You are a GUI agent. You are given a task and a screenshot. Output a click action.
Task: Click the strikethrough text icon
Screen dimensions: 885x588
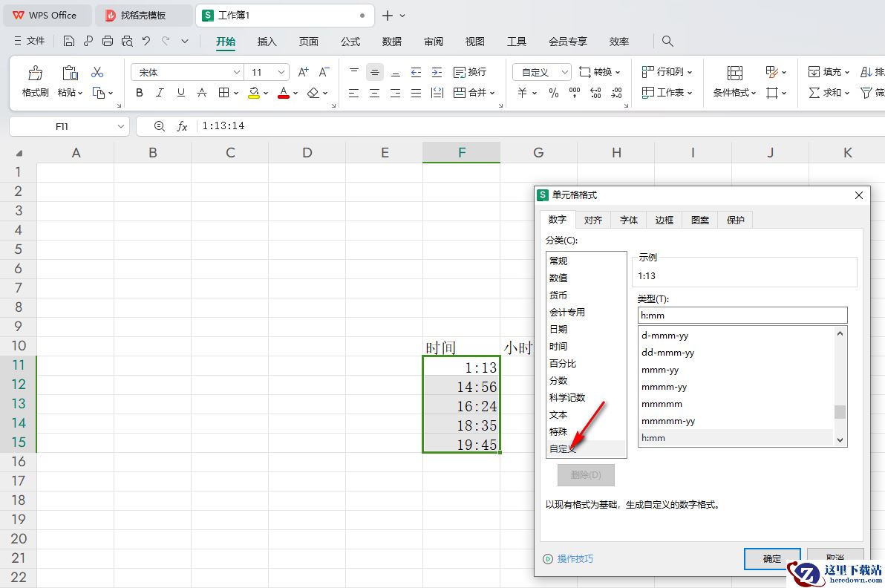pos(201,93)
